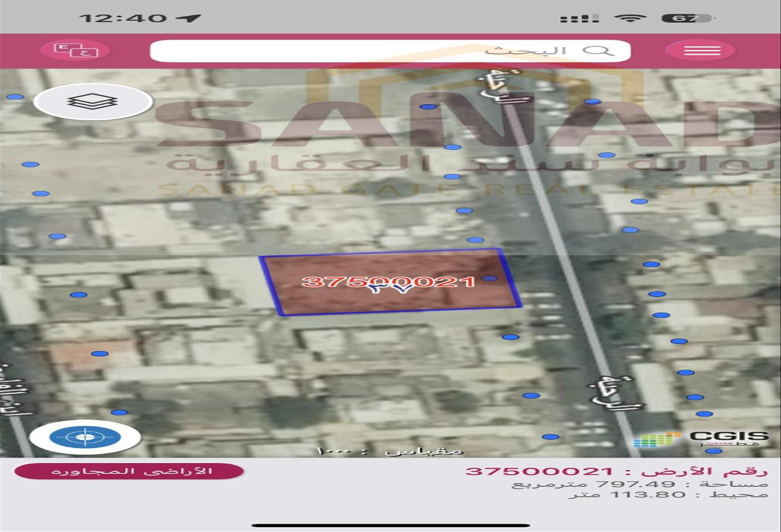Tap a blue parcel marker near the top road

click(427, 108)
